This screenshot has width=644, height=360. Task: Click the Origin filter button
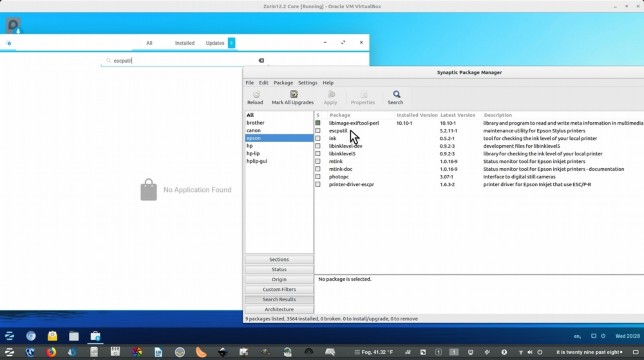pyautogui.click(x=279, y=280)
